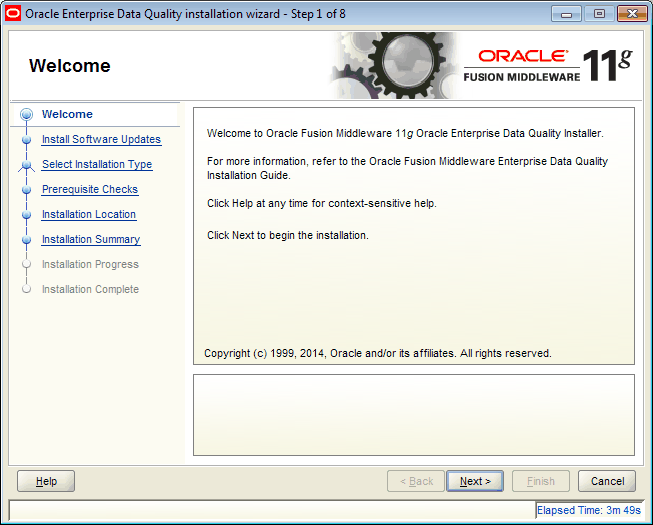This screenshot has height=525, width=653.
Task: Click the window title 'Step 1 of 8'
Action: (x=318, y=14)
